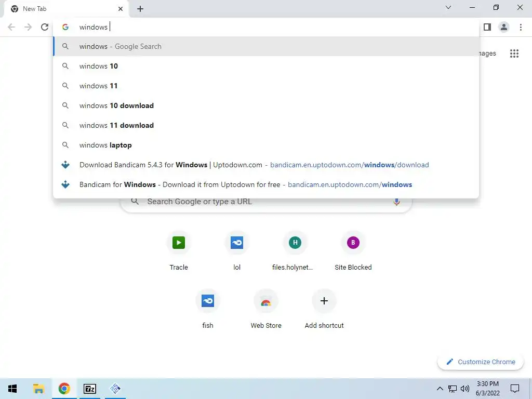Choose the 'windows 11' suggestion
The width and height of the screenshot is (532, 399).
coord(266,86)
